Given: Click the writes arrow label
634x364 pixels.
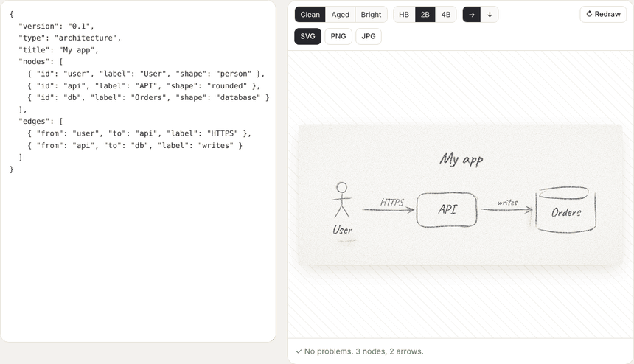Looking at the screenshot, I should [507, 203].
